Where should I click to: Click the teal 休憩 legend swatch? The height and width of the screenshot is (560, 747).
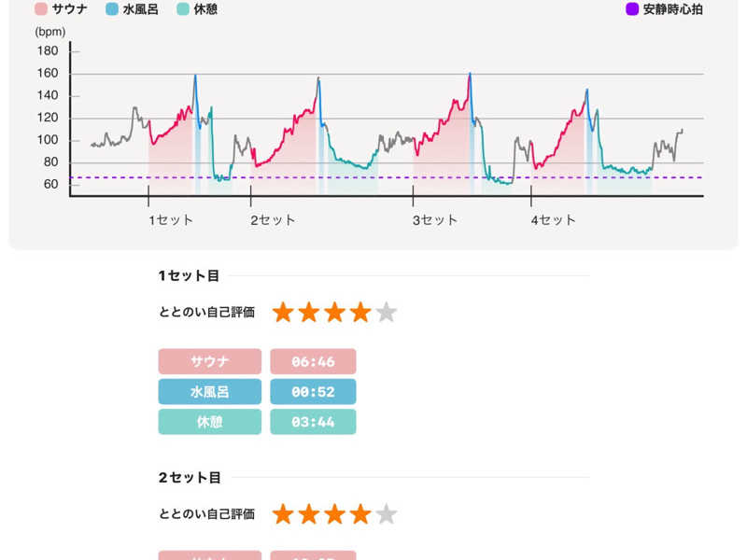[x=183, y=9]
